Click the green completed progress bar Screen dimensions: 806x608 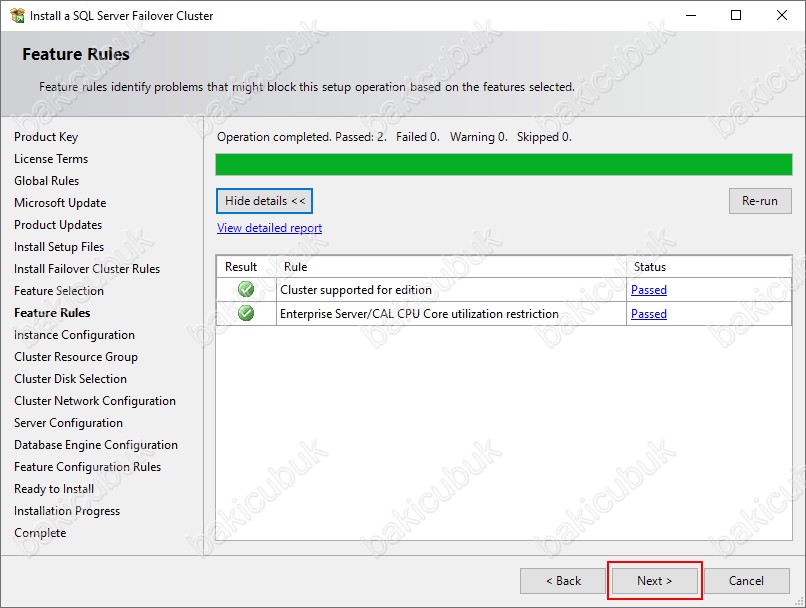504,164
